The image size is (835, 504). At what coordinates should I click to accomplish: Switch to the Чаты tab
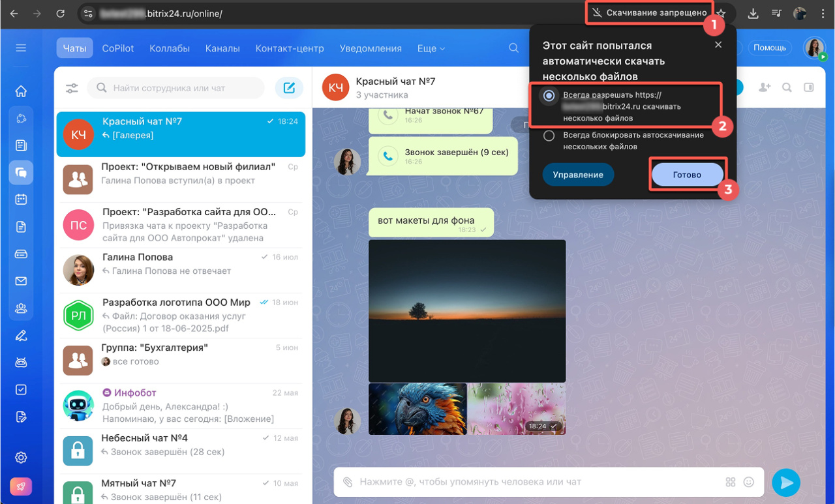tap(74, 48)
